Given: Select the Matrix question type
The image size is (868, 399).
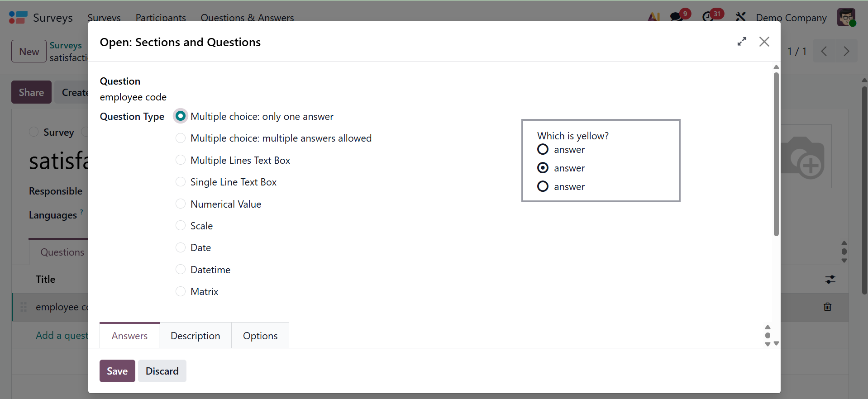Looking at the screenshot, I should [181, 292].
